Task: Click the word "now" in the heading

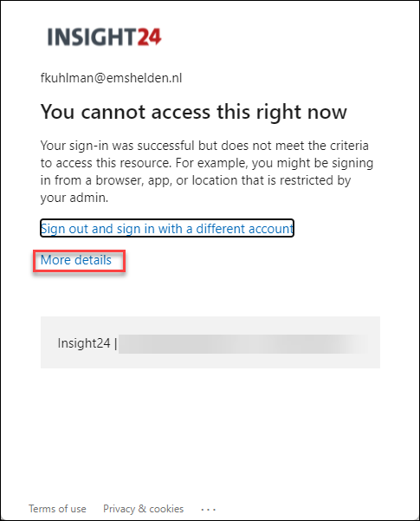Action: click(x=327, y=113)
